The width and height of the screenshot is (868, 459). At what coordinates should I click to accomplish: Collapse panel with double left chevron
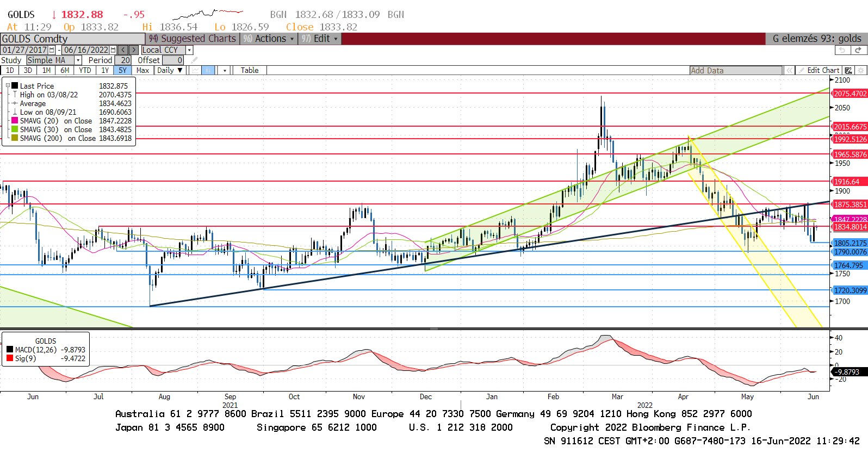pyautogui.click(x=789, y=70)
